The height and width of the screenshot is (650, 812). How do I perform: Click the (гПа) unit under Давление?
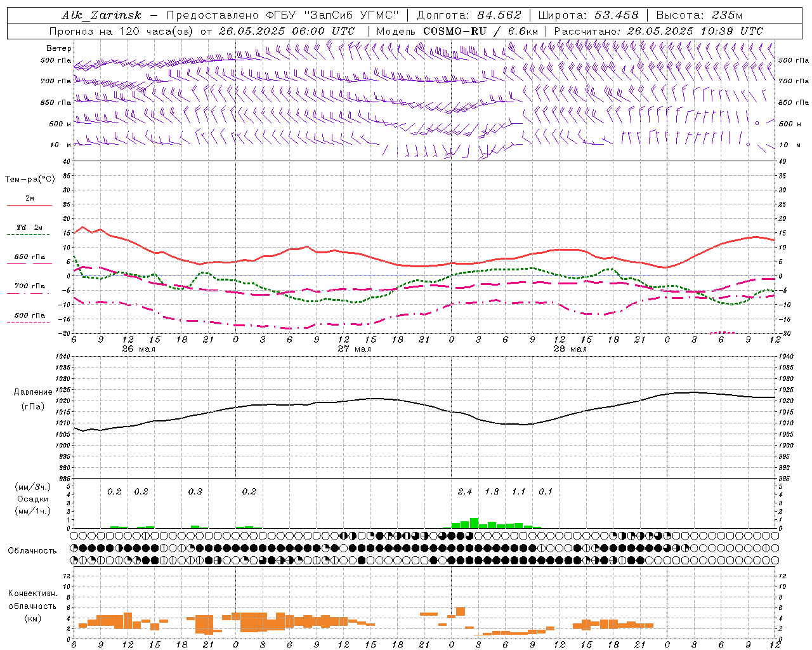point(32,407)
